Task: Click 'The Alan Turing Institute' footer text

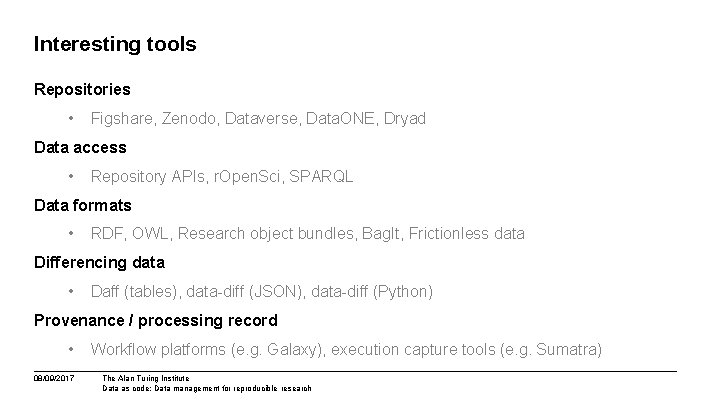Action: (x=146, y=378)
